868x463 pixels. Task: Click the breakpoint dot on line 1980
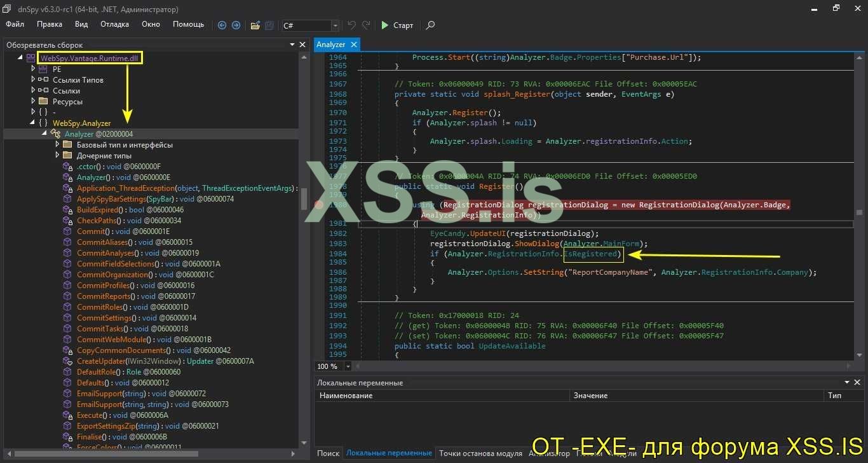click(x=319, y=205)
